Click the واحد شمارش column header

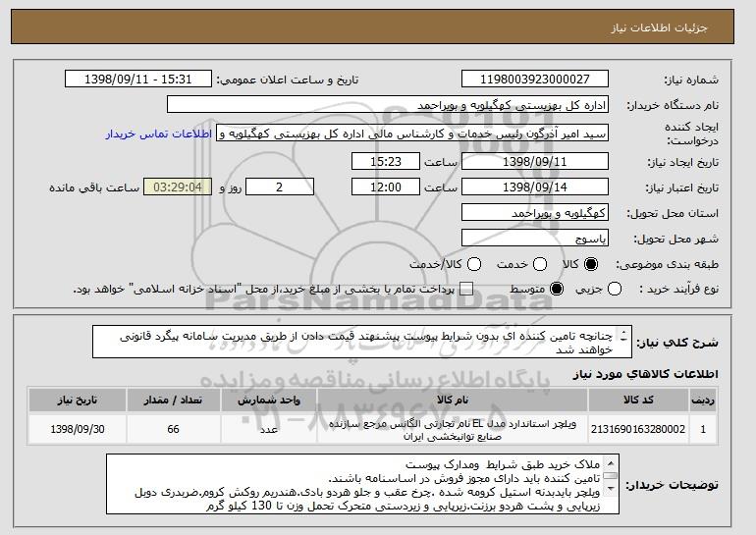pos(269,401)
